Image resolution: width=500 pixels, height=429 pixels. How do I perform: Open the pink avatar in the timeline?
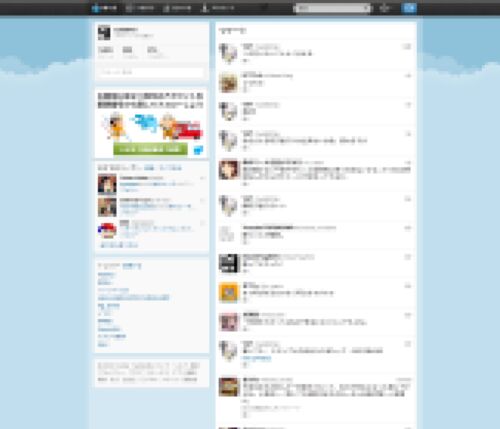pos(228,322)
